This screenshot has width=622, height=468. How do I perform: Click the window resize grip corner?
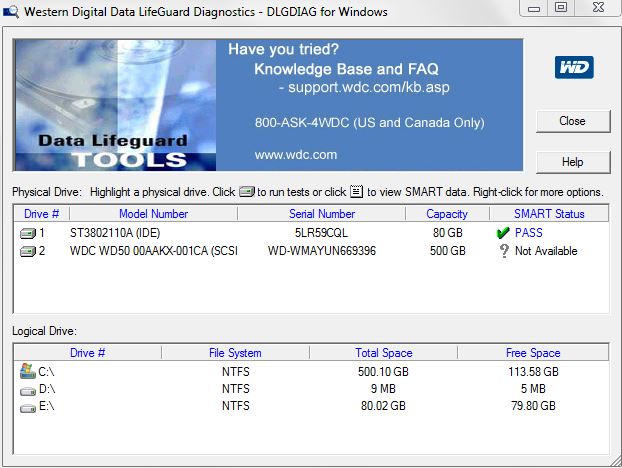point(616,462)
